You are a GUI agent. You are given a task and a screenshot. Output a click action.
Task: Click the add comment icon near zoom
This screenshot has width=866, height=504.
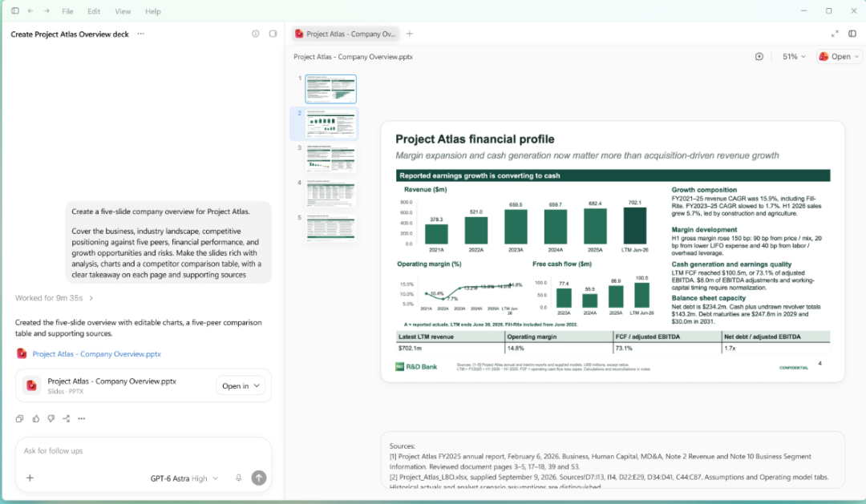click(759, 56)
